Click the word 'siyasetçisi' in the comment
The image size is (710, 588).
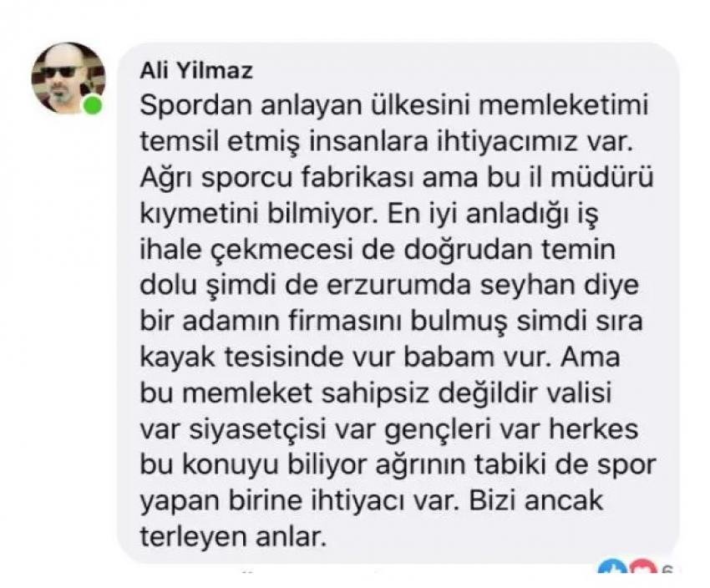pos(257,431)
